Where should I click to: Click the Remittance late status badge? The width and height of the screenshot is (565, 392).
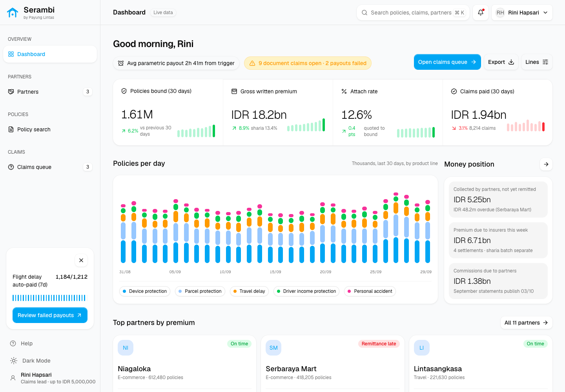(379, 344)
